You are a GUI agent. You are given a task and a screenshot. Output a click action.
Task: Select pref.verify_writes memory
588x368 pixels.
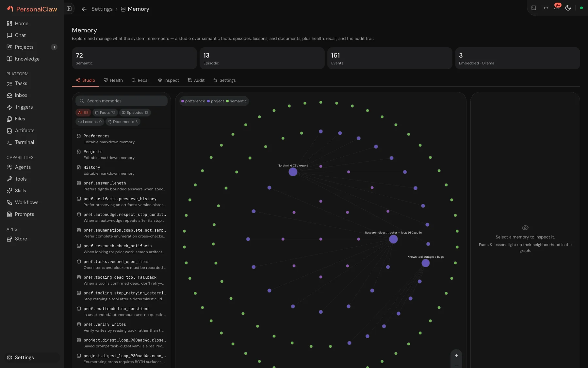point(122,327)
